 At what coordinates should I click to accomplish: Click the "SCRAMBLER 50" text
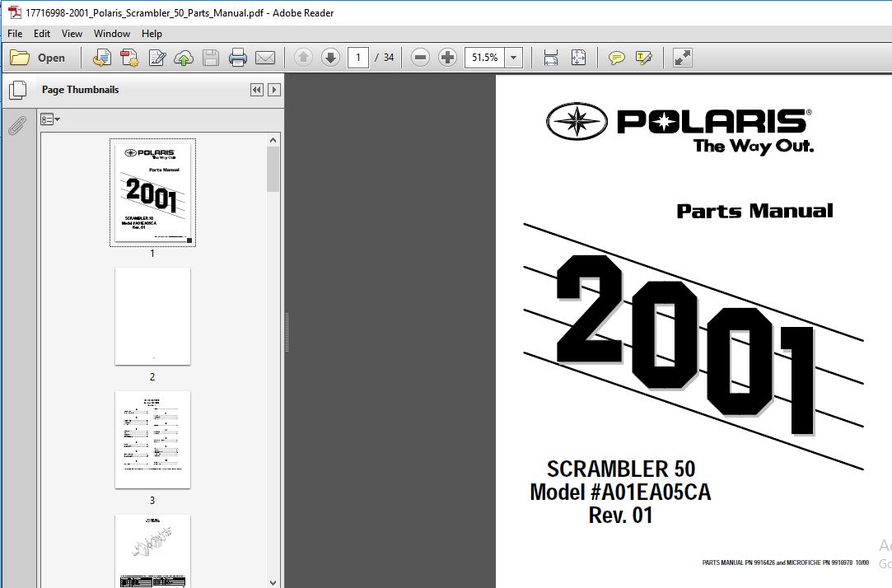tap(621, 469)
